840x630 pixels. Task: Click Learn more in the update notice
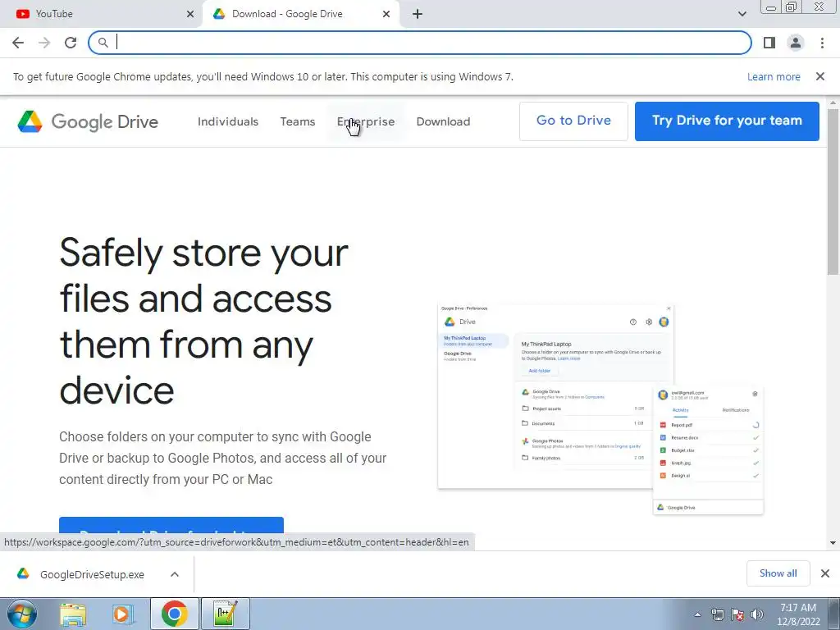(x=774, y=77)
